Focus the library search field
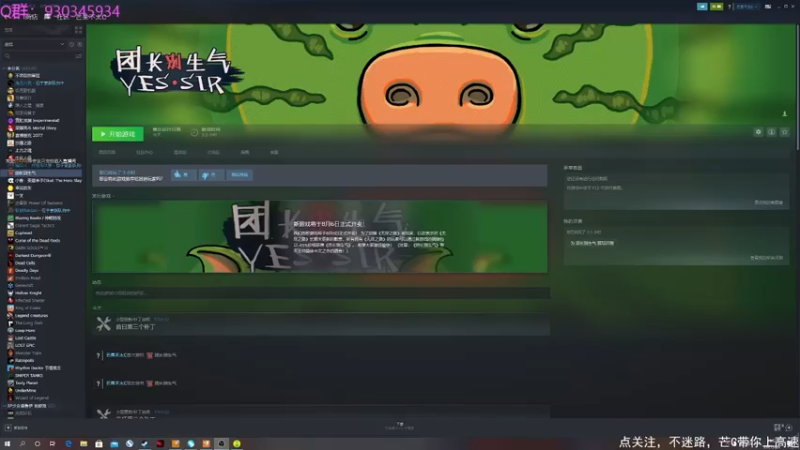 pos(38,56)
